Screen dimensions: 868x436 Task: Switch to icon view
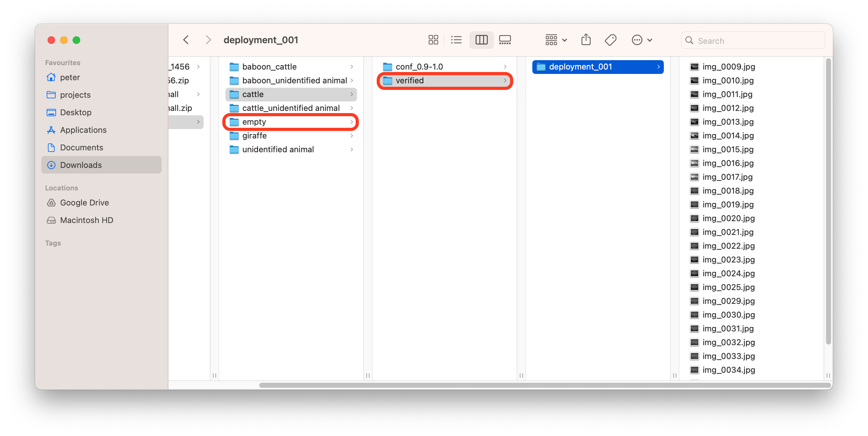(x=433, y=40)
